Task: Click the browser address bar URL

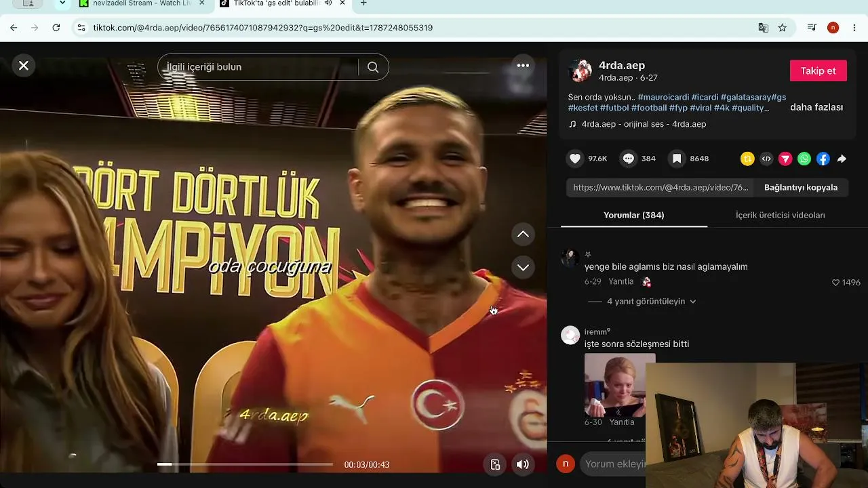Action: [x=263, y=28]
